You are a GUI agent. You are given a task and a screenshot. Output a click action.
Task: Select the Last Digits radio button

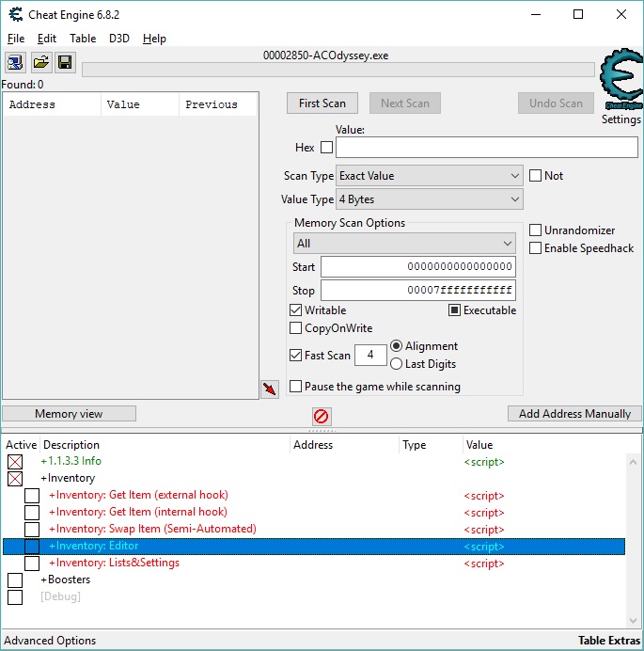point(396,364)
